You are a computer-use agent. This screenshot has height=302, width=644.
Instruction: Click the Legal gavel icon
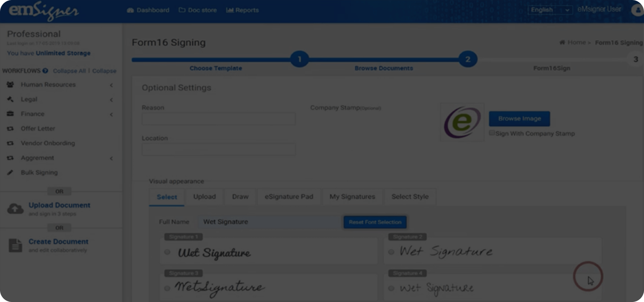pyautogui.click(x=10, y=99)
